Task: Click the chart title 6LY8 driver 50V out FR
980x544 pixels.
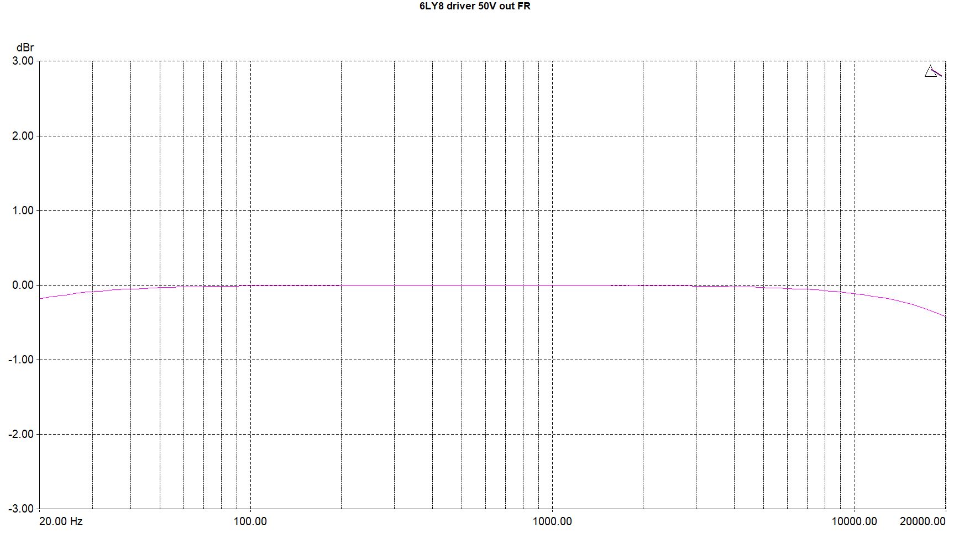Action: [x=475, y=7]
